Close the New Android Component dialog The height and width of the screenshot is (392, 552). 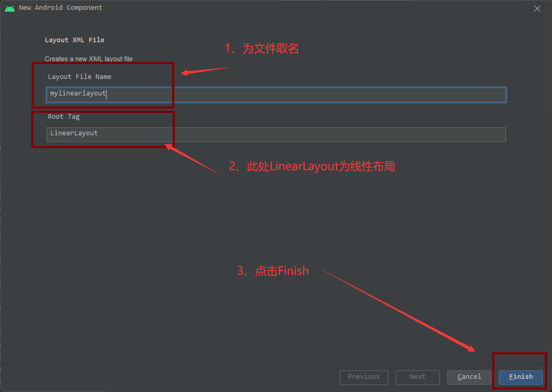[537, 9]
